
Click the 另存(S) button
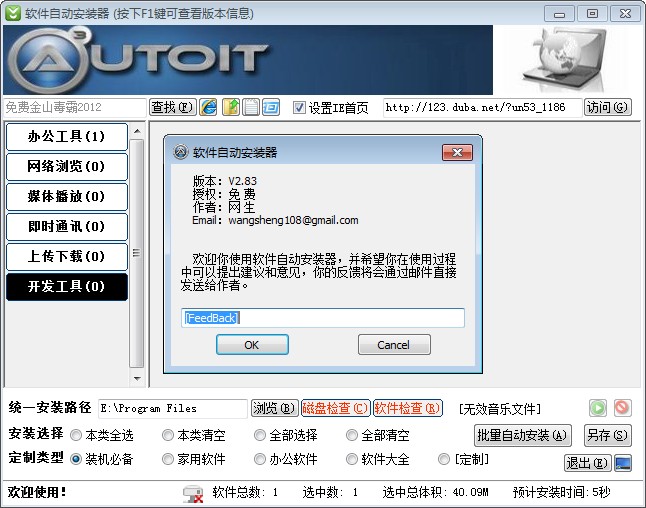tap(608, 435)
